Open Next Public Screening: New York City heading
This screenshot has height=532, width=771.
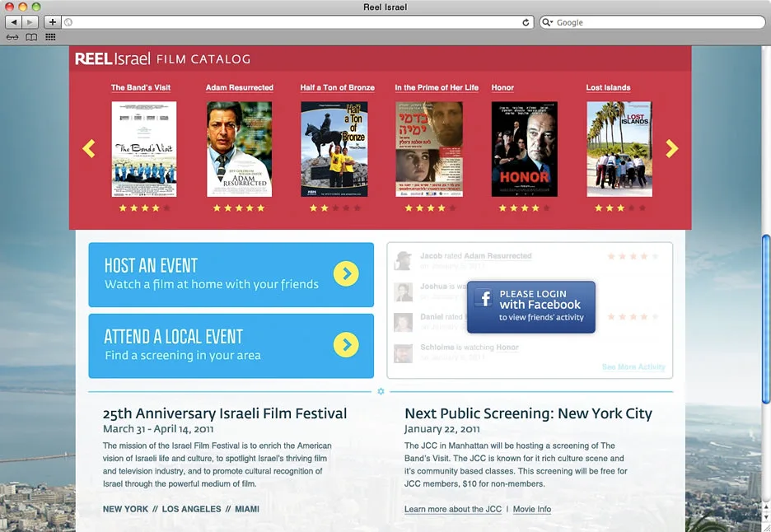(x=528, y=413)
